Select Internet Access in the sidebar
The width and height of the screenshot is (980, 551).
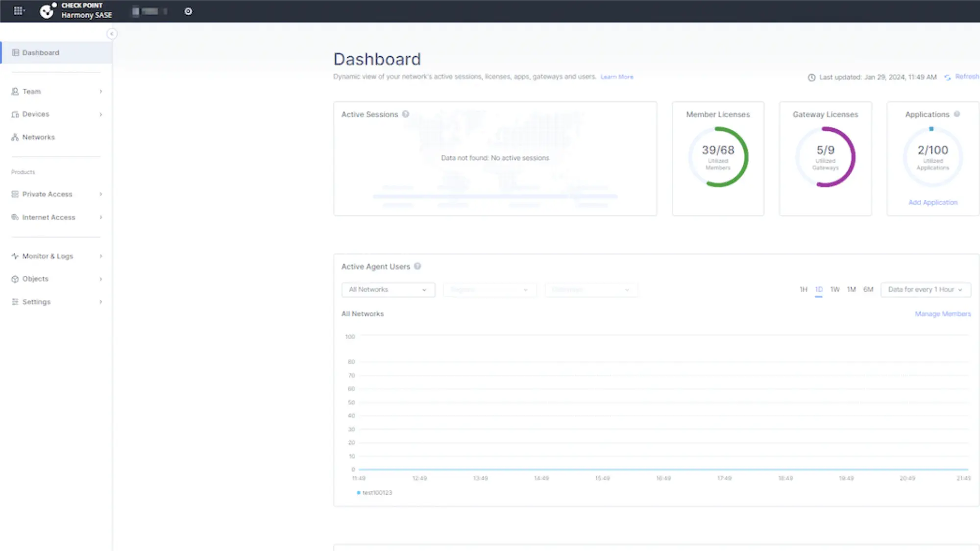click(x=49, y=217)
